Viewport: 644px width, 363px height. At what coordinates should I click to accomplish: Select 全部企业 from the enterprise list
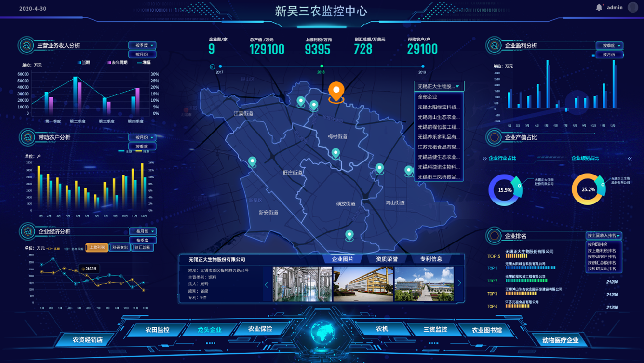click(428, 97)
